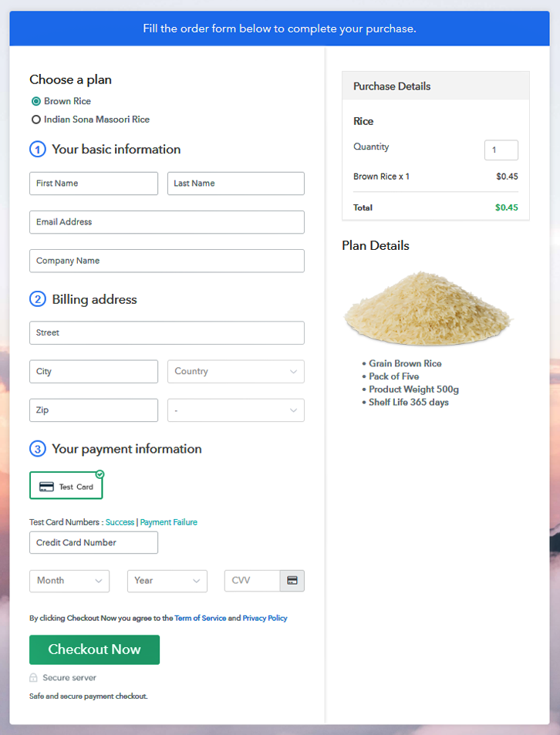
Task: Click the credit card icon on Test Card
Action: (x=46, y=487)
